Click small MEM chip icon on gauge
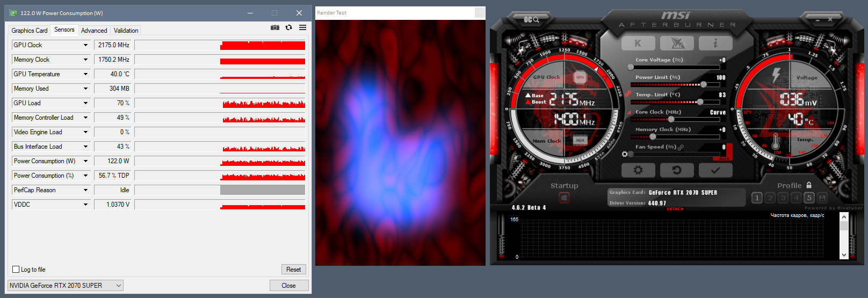Viewport: 868px width, 298px height. tap(580, 141)
